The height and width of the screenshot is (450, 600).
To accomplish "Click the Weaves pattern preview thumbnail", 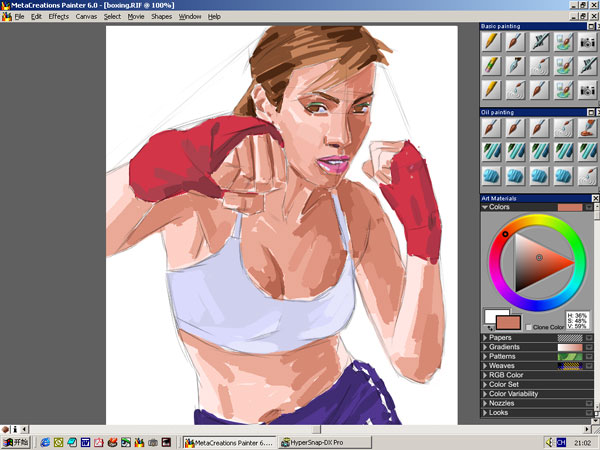I will tap(568, 366).
